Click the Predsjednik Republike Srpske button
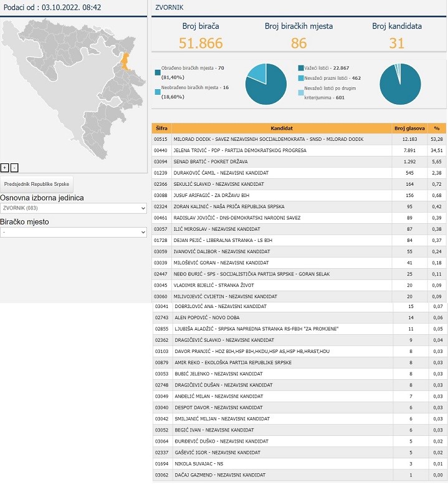The image size is (448, 492). 37,184
